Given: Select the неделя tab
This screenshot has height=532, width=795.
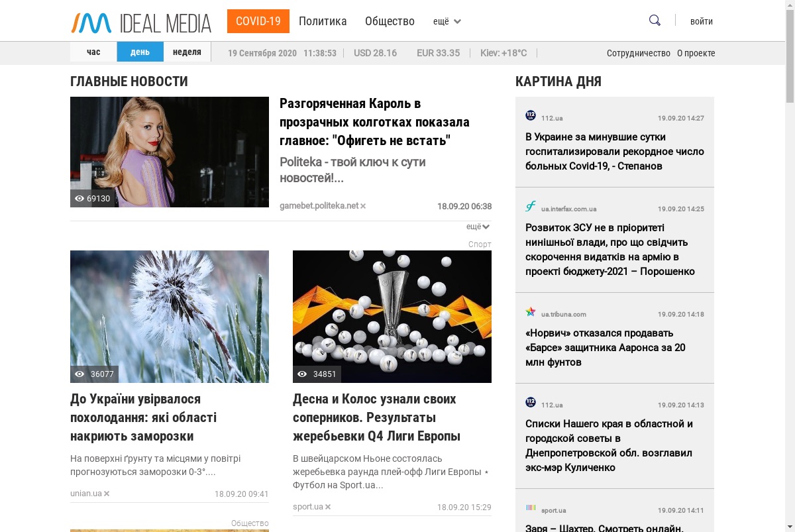Looking at the screenshot, I should 187,52.
